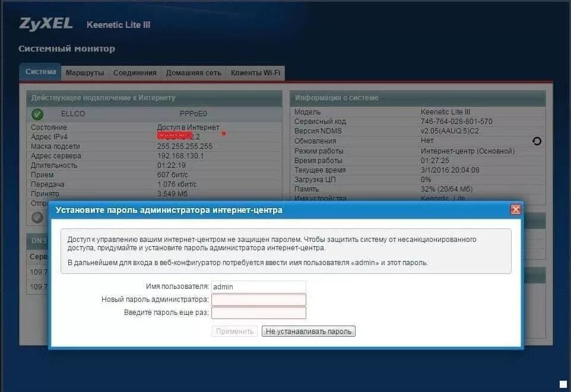The height and width of the screenshot is (392, 571).
Task: Click the subnet mask 255.255.255.255
Action: click(x=185, y=146)
